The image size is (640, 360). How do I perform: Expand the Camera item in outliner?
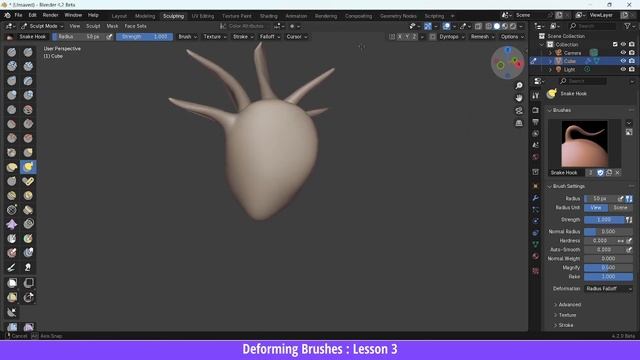point(550,53)
